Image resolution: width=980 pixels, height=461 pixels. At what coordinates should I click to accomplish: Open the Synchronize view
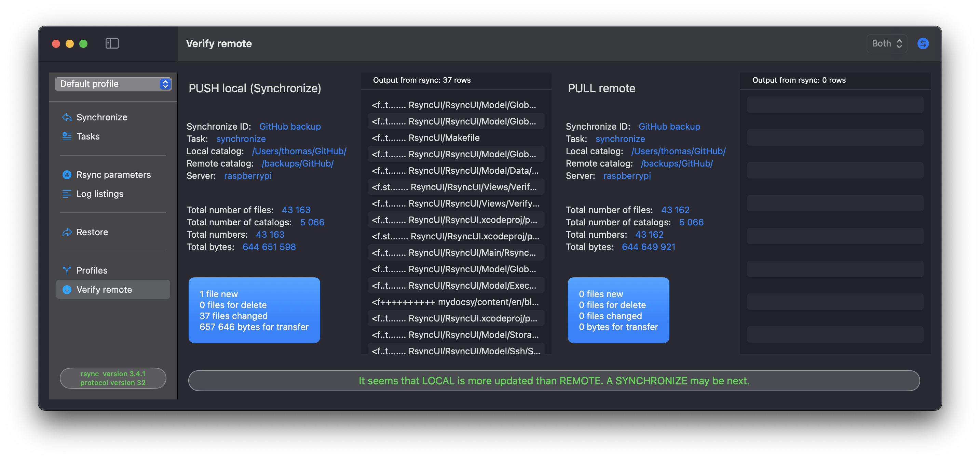[113, 117]
